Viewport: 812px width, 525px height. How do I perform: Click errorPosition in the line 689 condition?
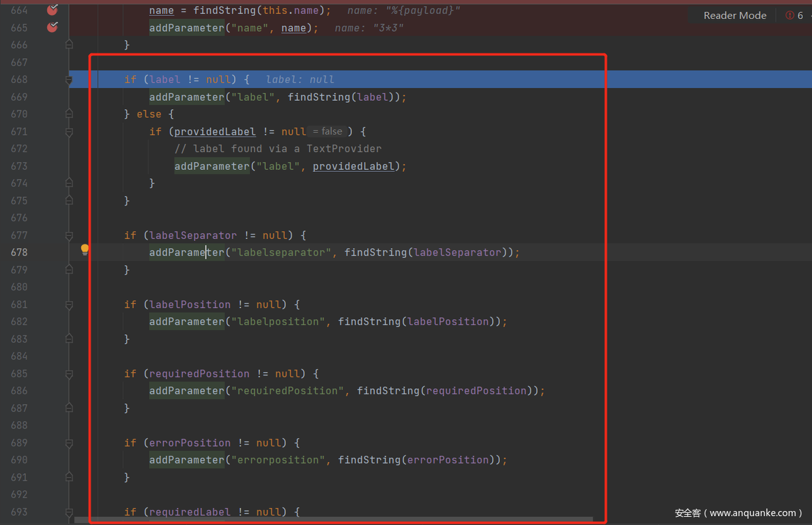[x=190, y=443]
